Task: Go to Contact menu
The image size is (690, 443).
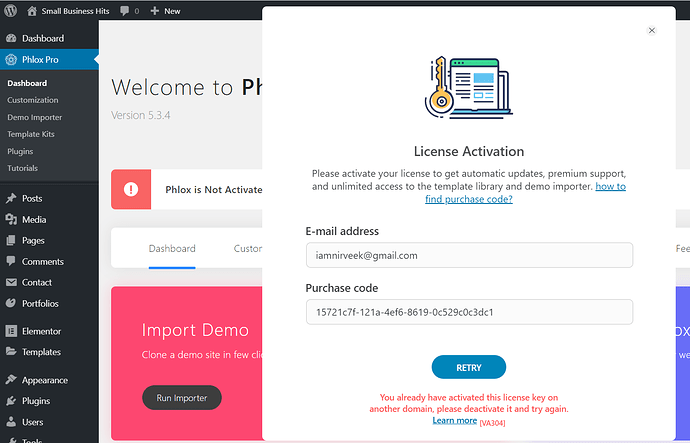Action: coord(37,282)
